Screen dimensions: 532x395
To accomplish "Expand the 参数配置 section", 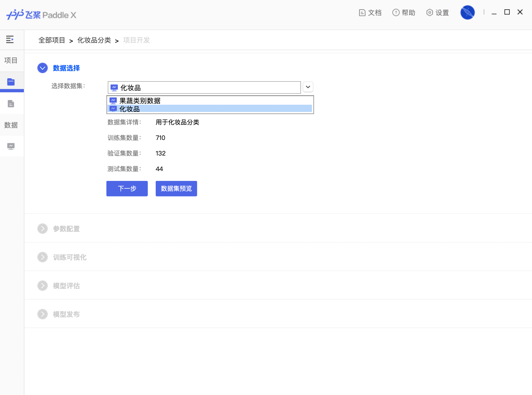I will (x=43, y=229).
